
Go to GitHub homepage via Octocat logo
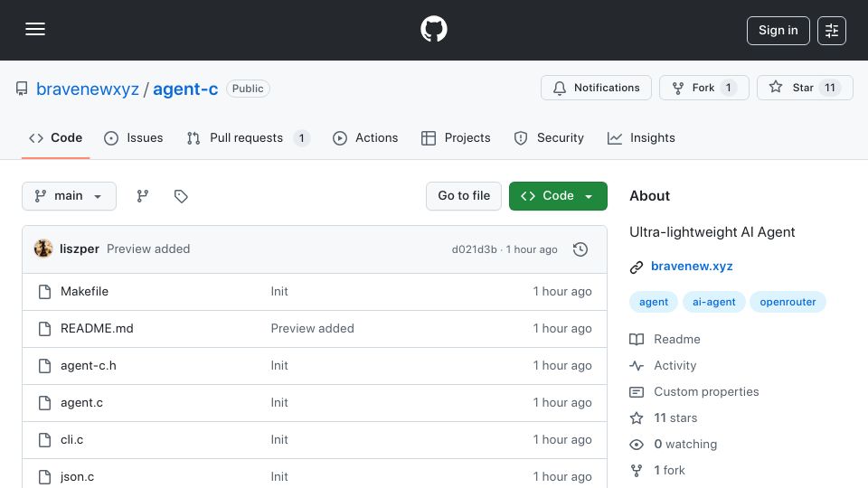coord(433,29)
